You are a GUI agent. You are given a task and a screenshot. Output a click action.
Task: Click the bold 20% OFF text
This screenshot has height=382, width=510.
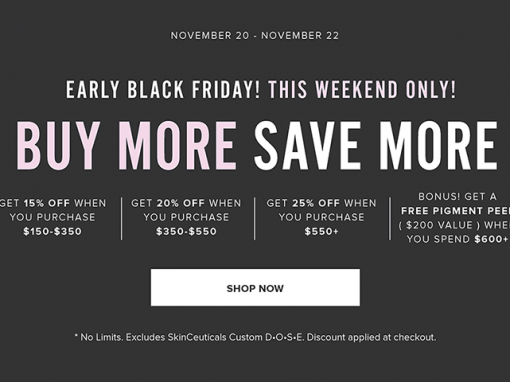click(181, 203)
